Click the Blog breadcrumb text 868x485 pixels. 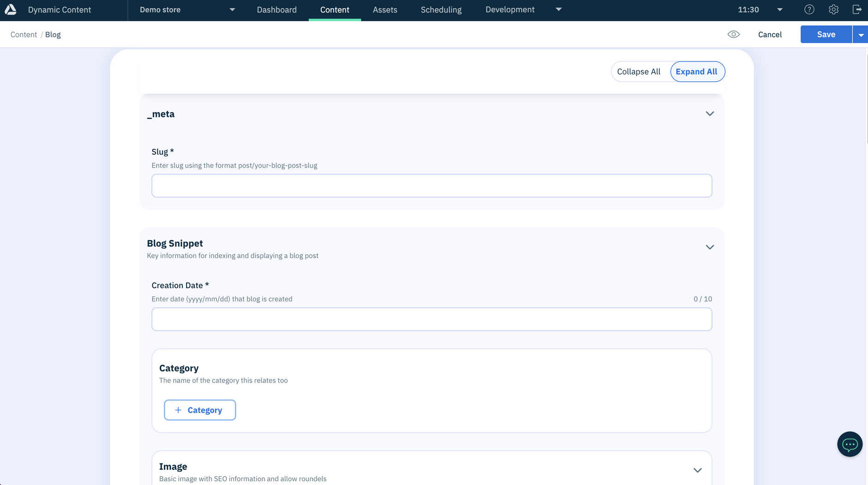click(53, 35)
